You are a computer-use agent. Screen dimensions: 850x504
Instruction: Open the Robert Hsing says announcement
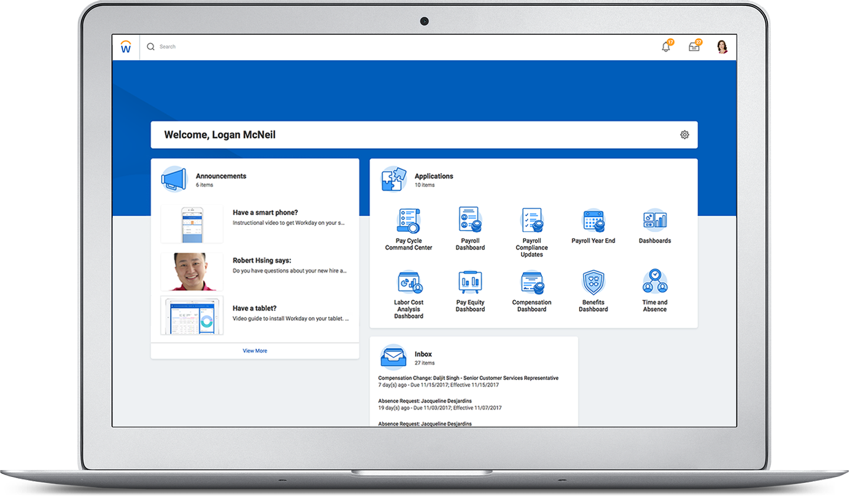click(x=261, y=260)
